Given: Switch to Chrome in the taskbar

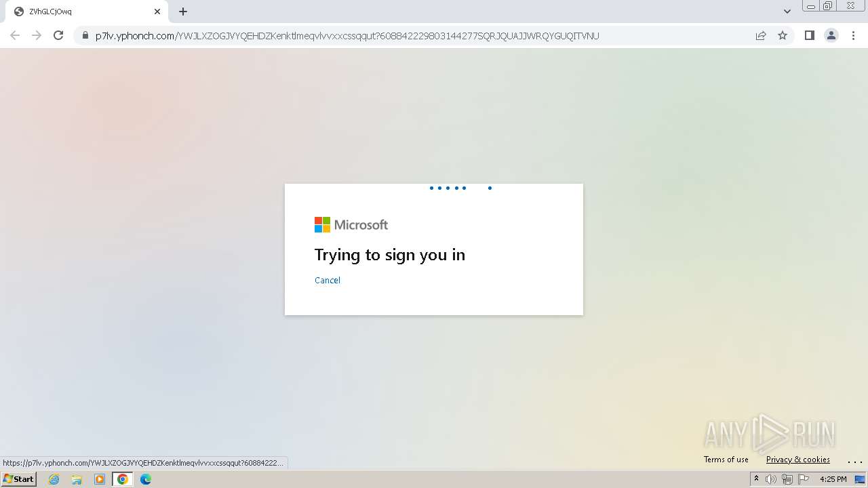Looking at the screenshot, I should (122, 479).
